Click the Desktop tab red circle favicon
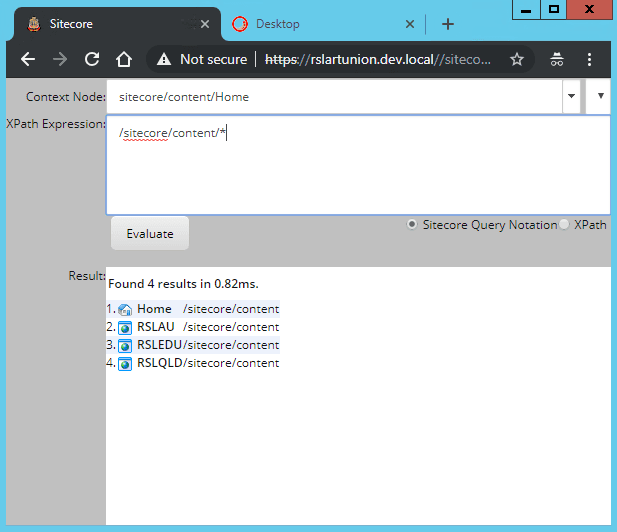The height and width of the screenshot is (532, 617). click(240, 24)
